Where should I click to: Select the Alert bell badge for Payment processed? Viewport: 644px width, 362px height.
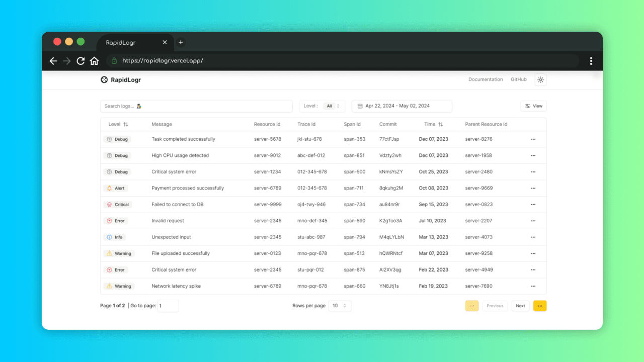tap(116, 188)
